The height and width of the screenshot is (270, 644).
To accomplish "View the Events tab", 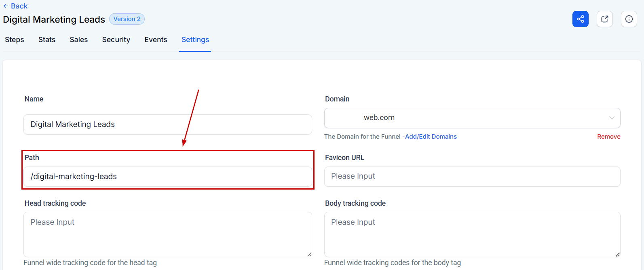I will click(156, 40).
